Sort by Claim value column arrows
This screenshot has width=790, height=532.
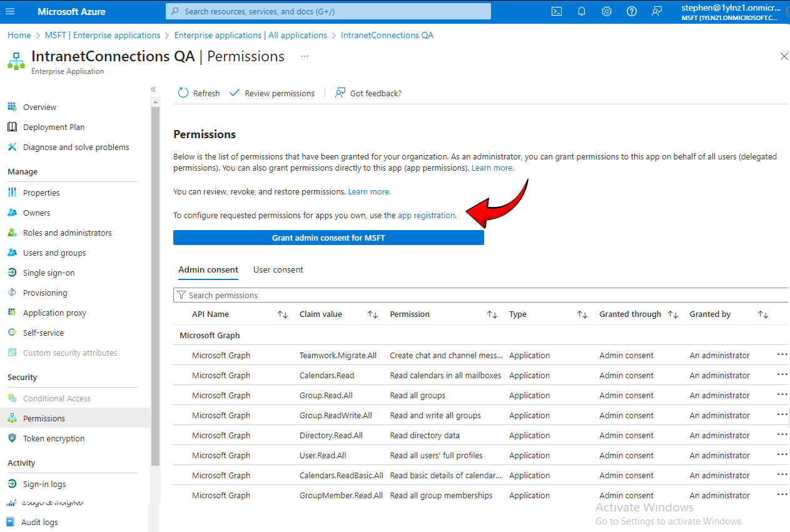tap(373, 314)
